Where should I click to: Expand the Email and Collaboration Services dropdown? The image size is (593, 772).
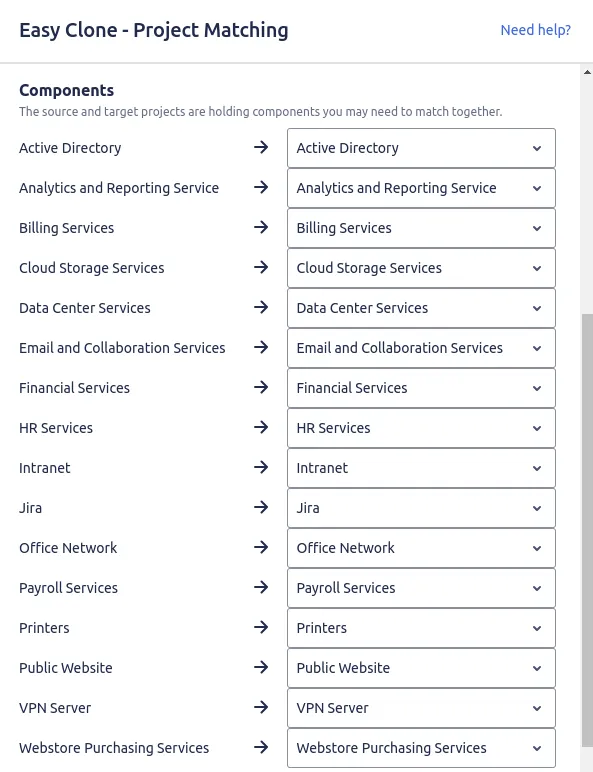point(421,348)
